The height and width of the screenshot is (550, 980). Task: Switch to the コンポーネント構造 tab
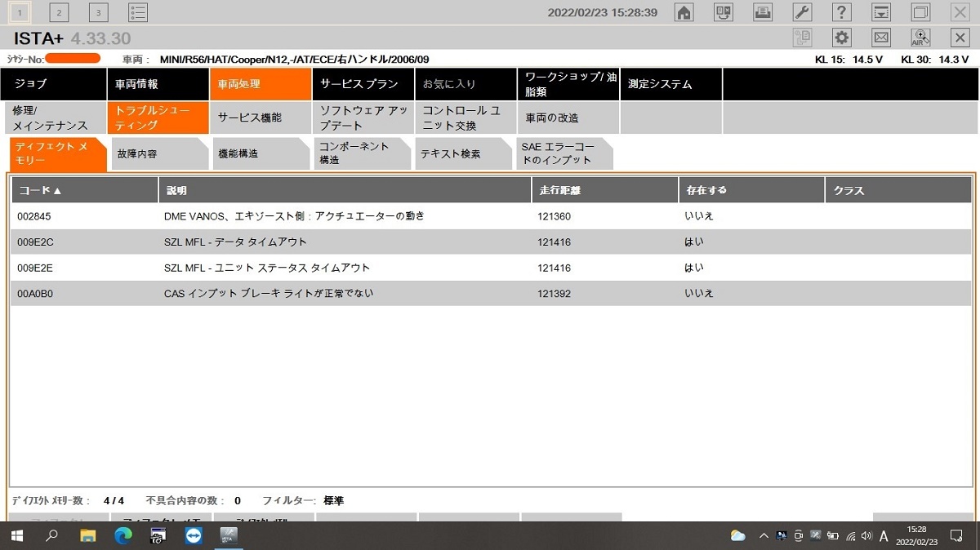tap(361, 153)
